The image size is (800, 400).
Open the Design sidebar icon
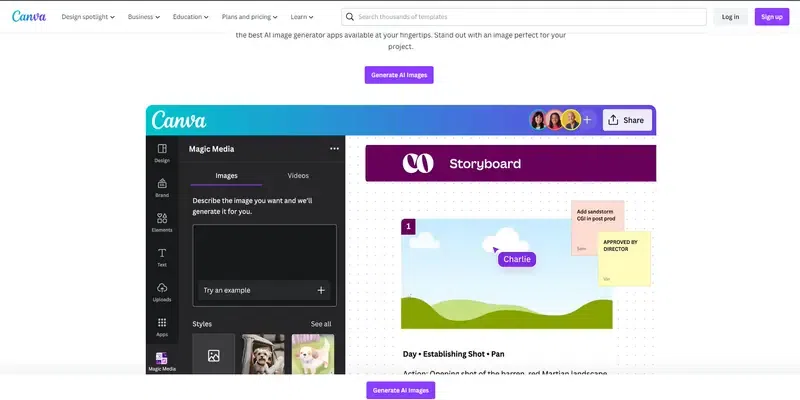coord(162,153)
